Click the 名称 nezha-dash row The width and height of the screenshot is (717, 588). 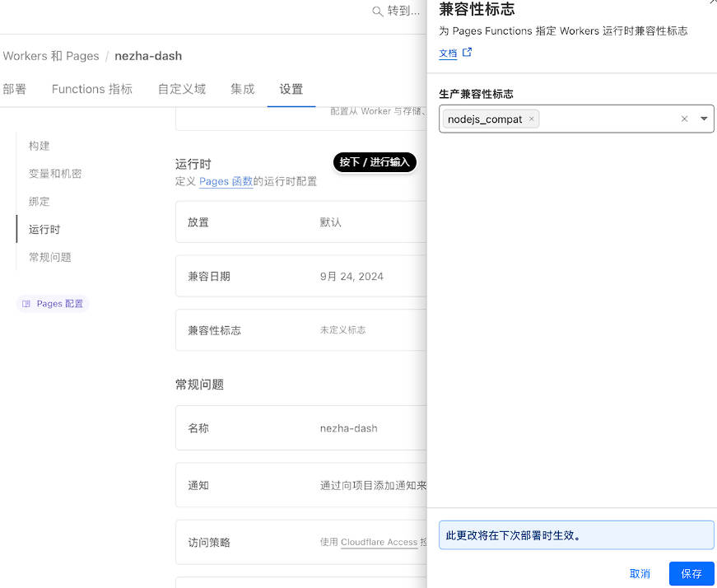[x=301, y=428]
